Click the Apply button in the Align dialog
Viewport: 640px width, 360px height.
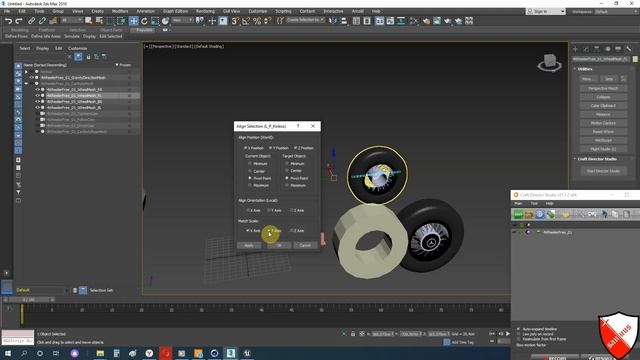point(249,245)
